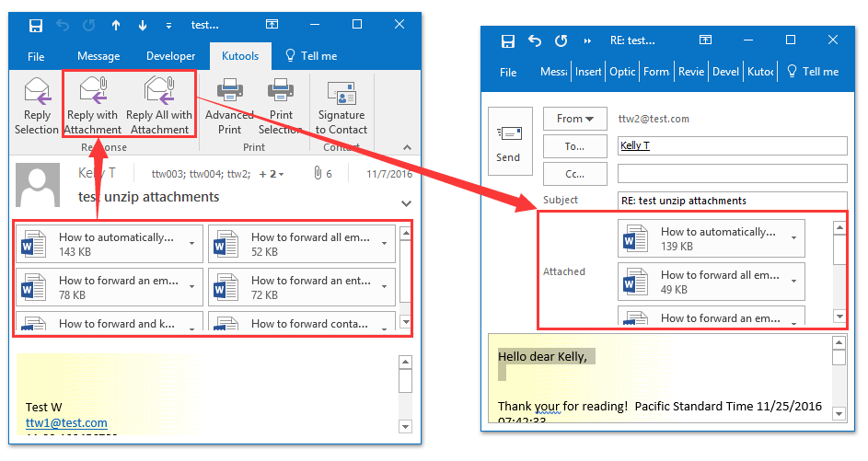Click the To... button
The width and height of the screenshot is (868, 461).
click(575, 146)
